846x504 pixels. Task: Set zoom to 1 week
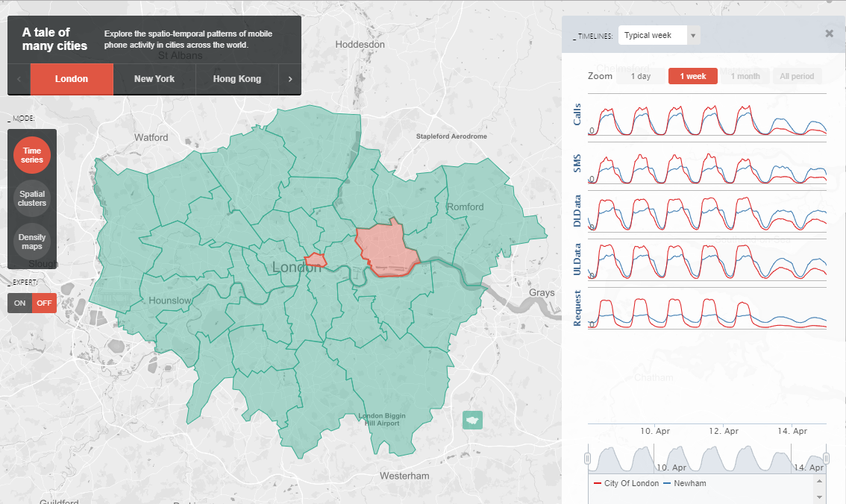[693, 76]
